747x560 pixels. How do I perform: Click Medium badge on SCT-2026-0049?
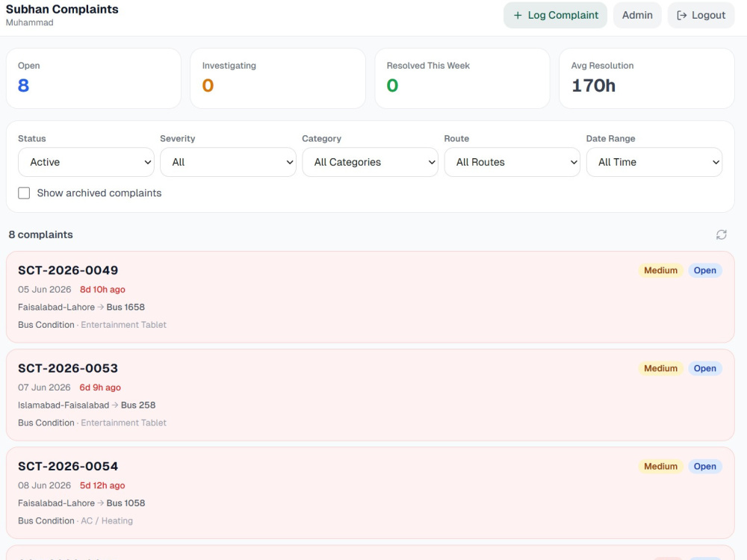point(661,270)
